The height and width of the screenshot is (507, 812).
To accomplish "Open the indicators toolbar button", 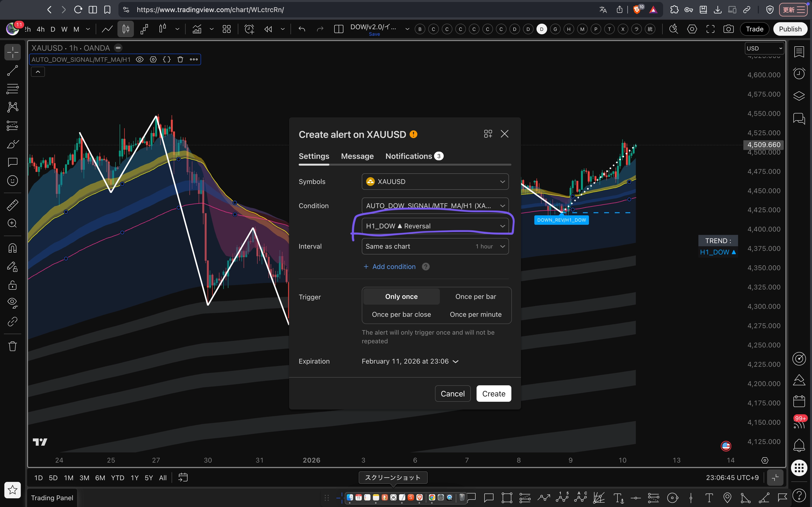I will tap(197, 29).
